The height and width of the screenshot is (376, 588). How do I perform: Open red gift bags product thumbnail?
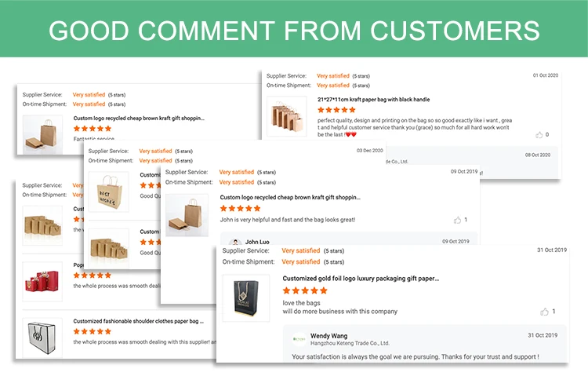(42, 282)
